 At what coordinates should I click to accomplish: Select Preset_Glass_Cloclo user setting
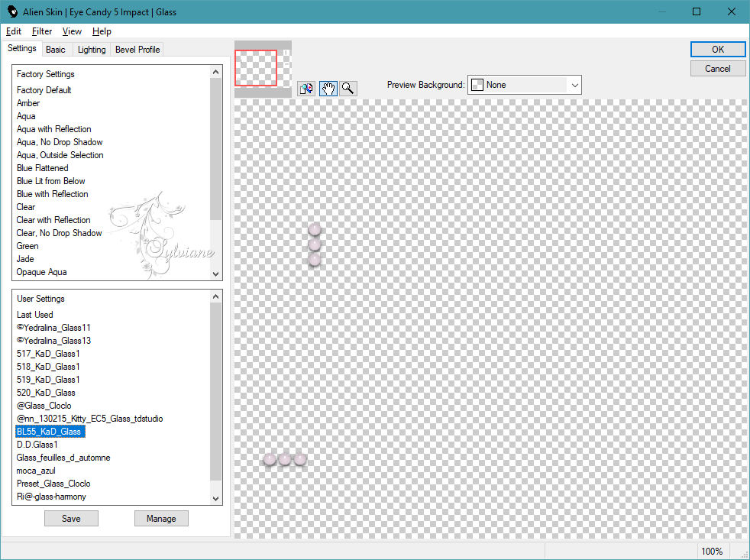pyautogui.click(x=53, y=484)
